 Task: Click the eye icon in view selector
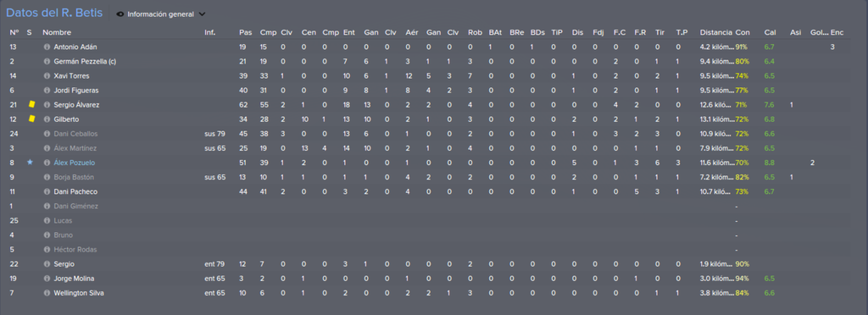(120, 14)
